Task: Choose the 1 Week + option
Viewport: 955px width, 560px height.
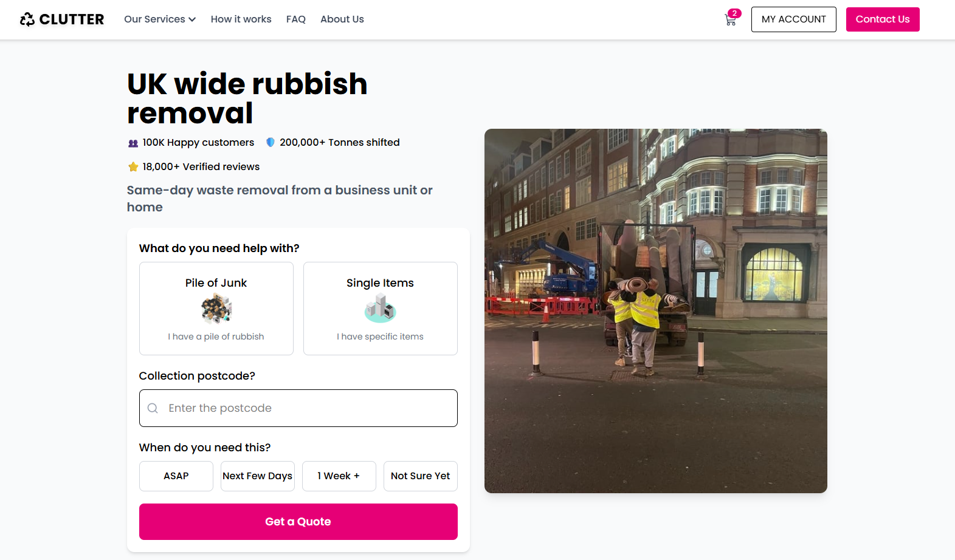Action: point(339,476)
